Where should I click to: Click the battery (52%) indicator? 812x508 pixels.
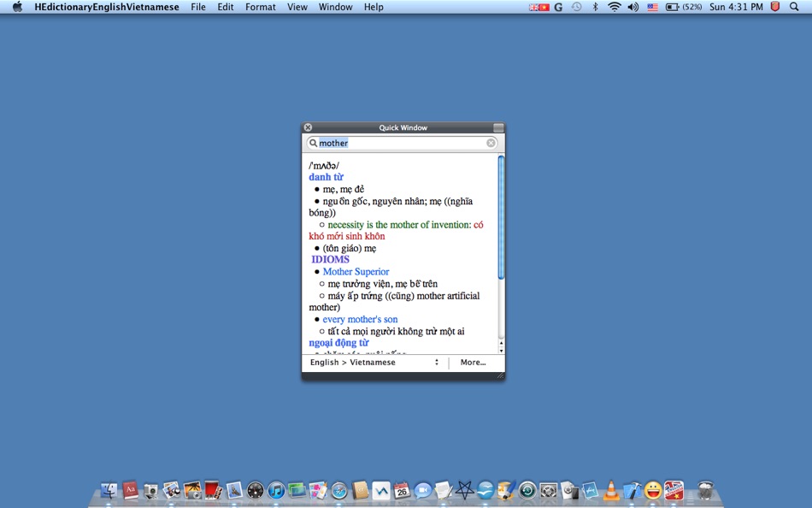pyautogui.click(x=684, y=7)
